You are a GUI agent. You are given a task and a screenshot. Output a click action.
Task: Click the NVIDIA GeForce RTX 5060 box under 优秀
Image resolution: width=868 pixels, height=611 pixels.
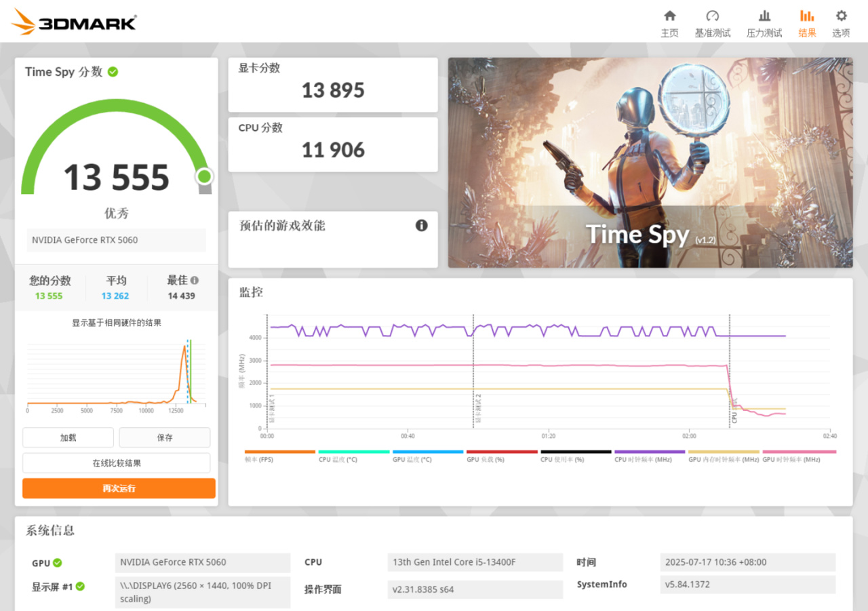coord(117,240)
